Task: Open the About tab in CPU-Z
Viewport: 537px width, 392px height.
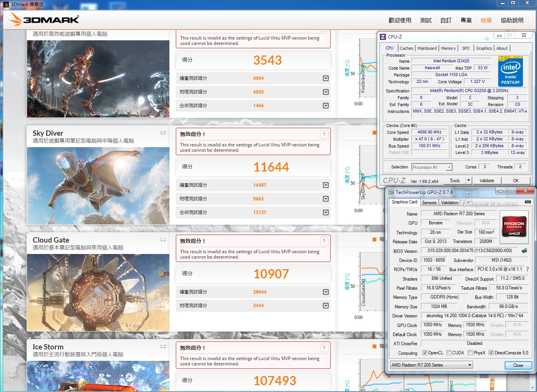Action: (502, 48)
